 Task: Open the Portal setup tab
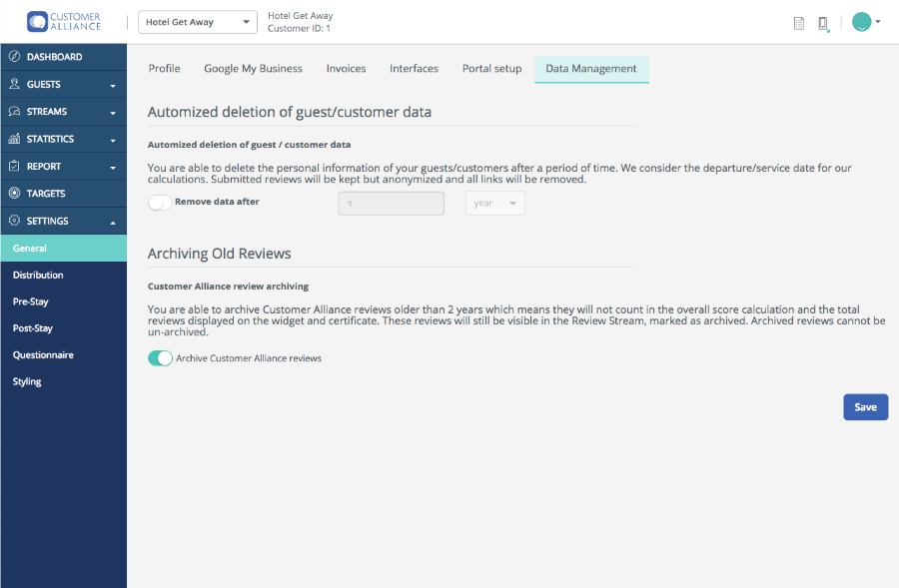tap(491, 69)
